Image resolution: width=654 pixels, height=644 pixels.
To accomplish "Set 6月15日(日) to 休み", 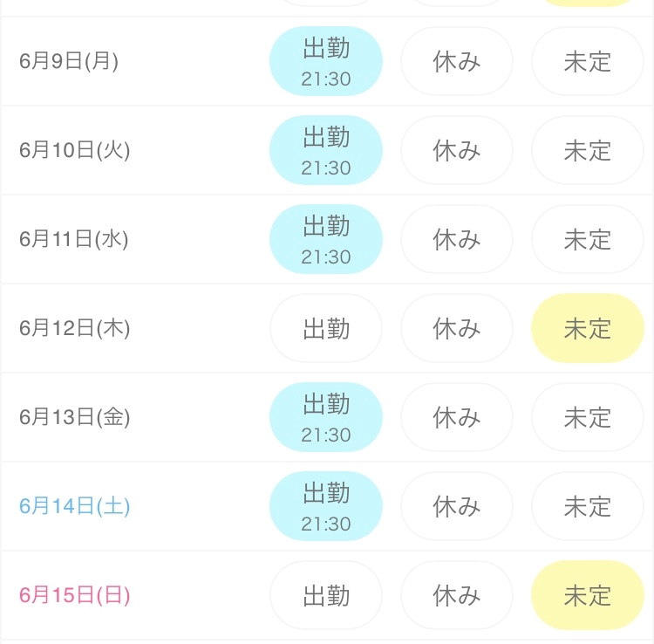I will click(x=457, y=595).
